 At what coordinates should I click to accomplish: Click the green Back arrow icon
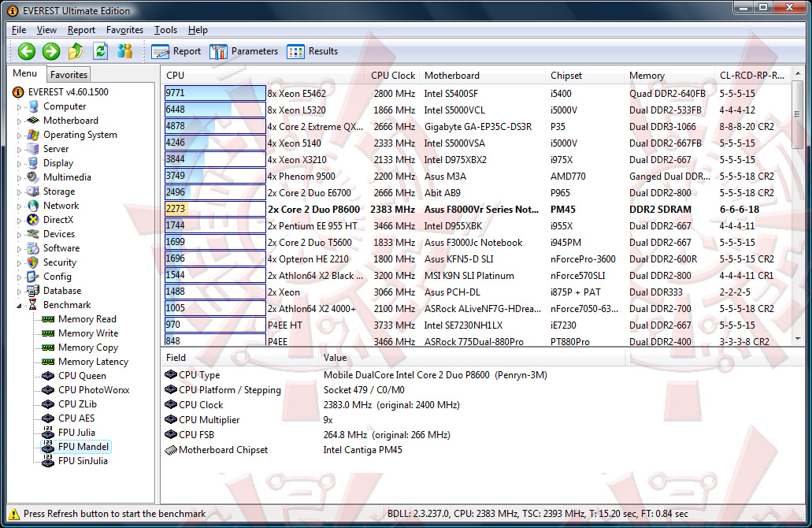pos(27,51)
